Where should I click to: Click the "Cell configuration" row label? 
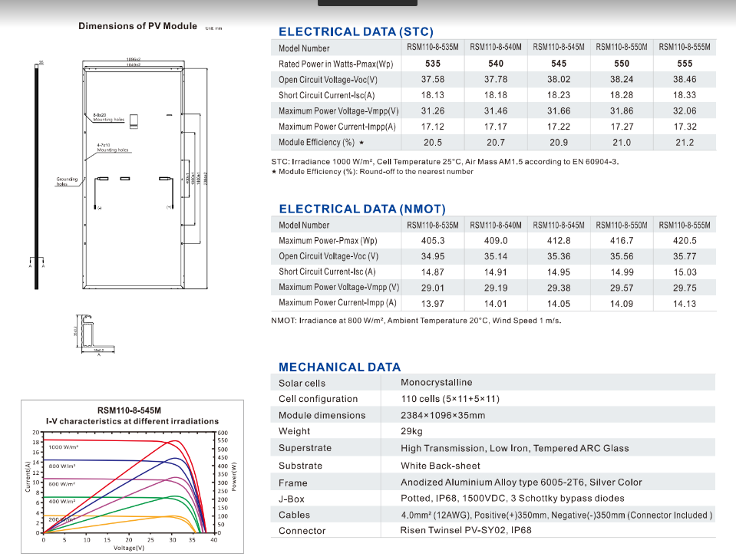pyautogui.click(x=318, y=399)
